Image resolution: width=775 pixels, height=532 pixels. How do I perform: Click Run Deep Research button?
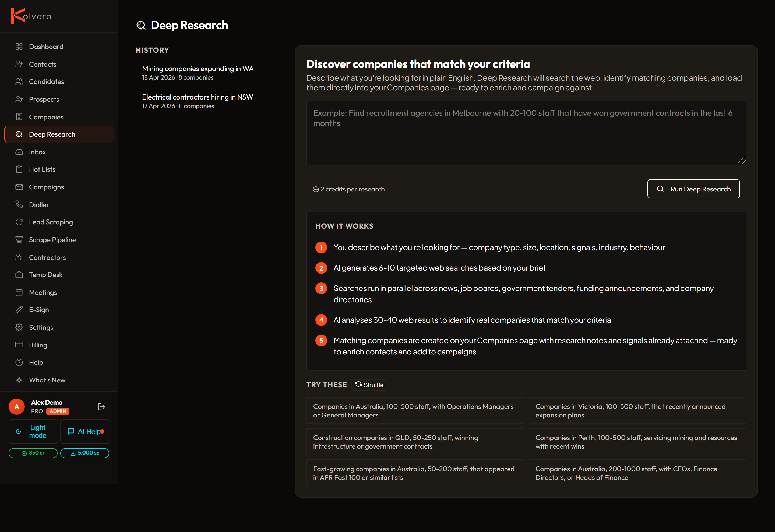pos(693,189)
